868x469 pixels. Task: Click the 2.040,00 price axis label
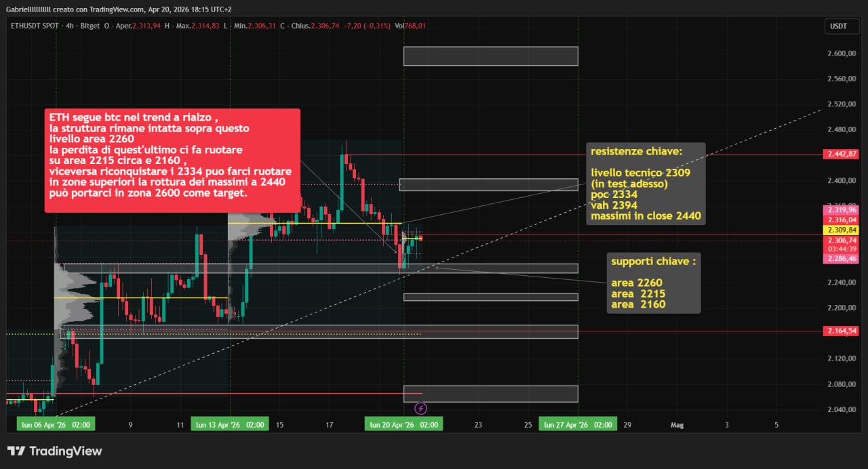[841, 409]
